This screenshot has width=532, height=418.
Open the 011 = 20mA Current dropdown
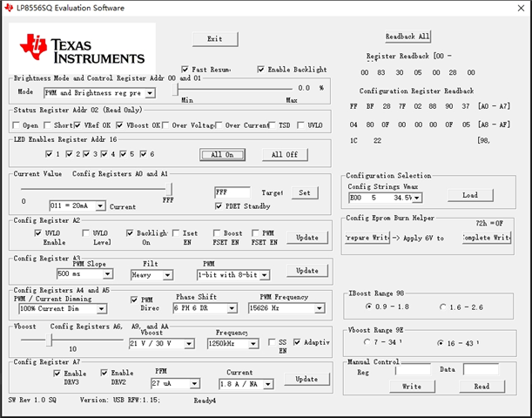tap(77, 206)
